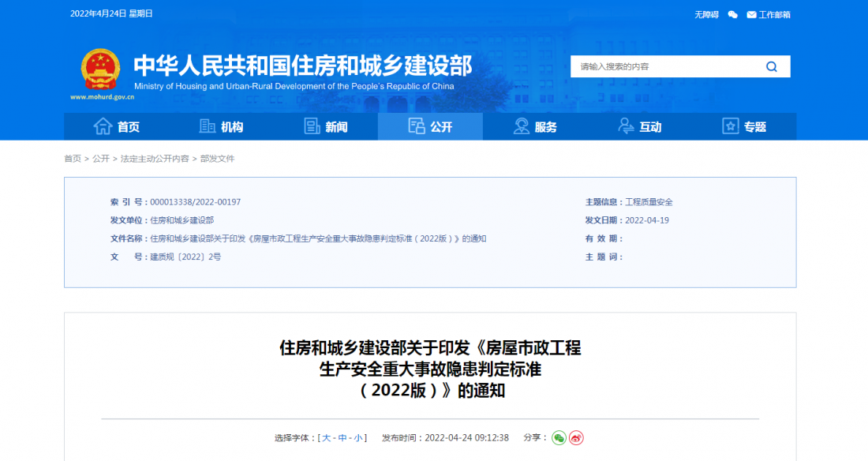868x461 pixels.
Task: Click the home house icon in navigation
Action: 103,126
